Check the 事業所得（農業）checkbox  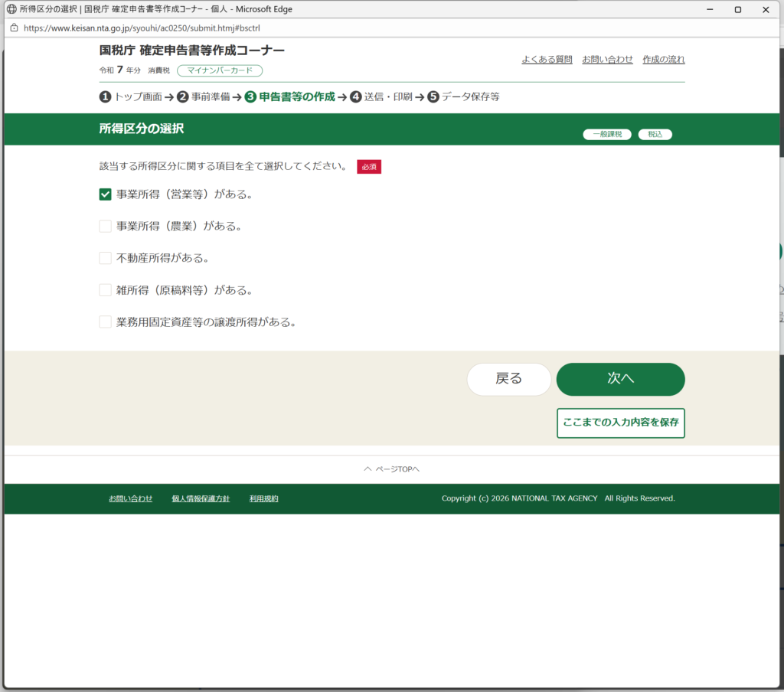point(106,227)
